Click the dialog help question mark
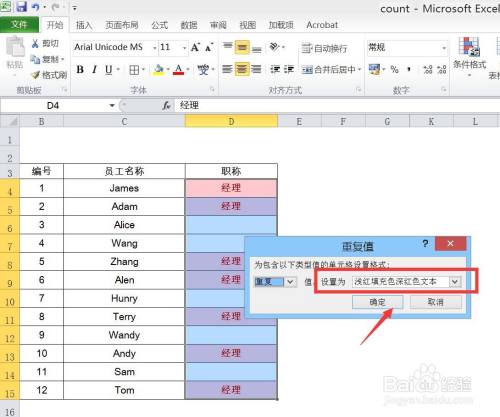The image size is (500, 417). click(425, 243)
